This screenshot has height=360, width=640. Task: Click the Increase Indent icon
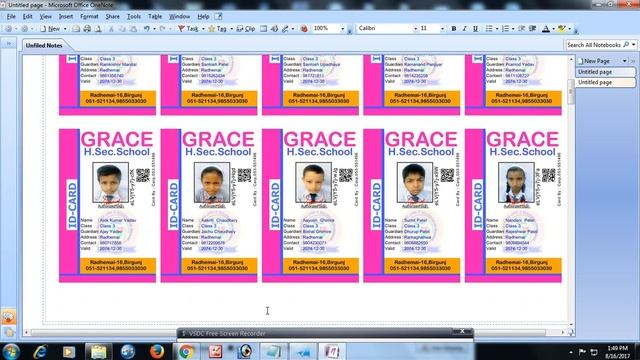tap(532, 29)
